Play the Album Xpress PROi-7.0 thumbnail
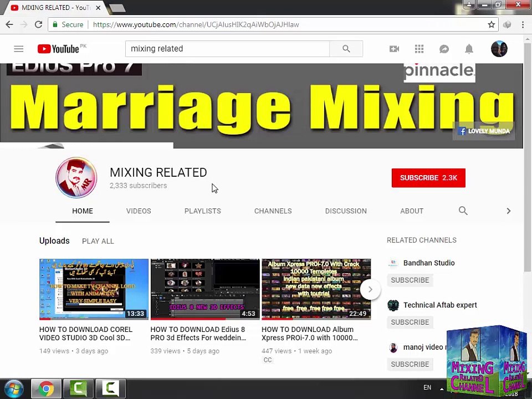Screen dimensions: 532x399 coord(316,289)
